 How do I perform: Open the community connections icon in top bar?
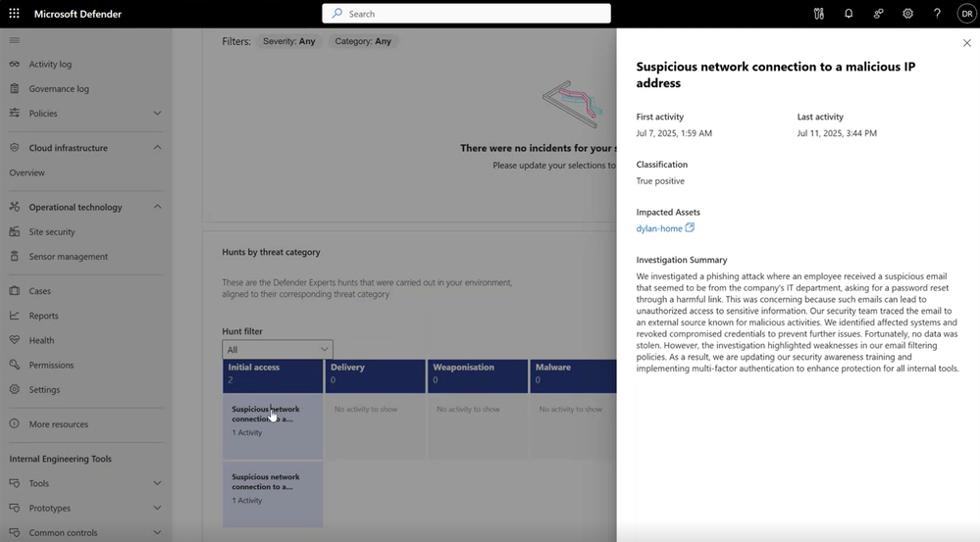click(878, 13)
